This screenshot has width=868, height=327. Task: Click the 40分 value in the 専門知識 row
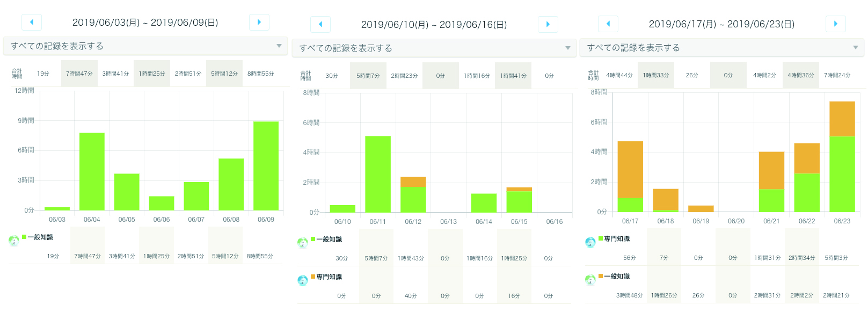pyautogui.click(x=411, y=296)
